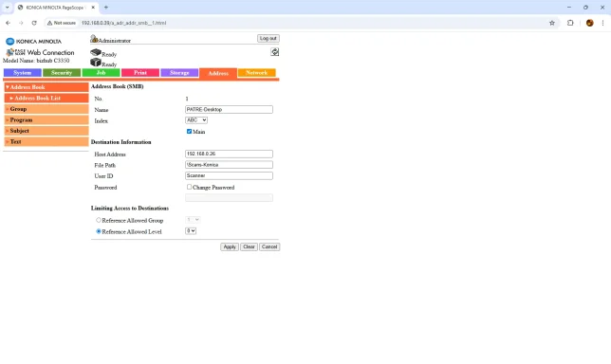Open the browser extensions menu

[x=570, y=23]
